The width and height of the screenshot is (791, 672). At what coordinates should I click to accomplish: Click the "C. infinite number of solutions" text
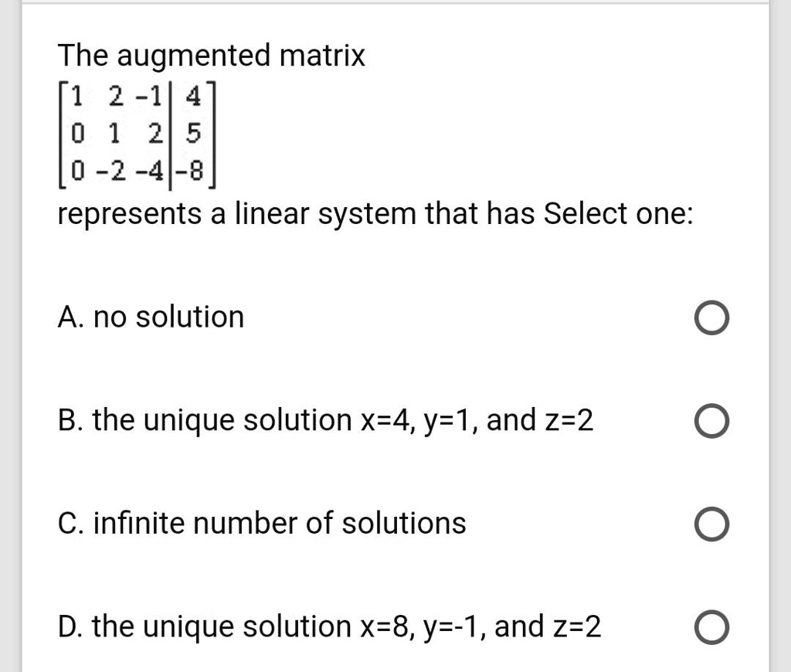coord(262,523)
